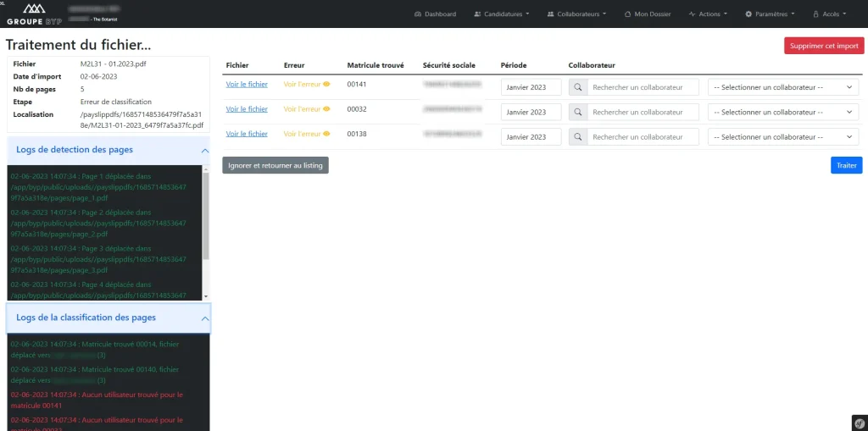
Task: Open the Paramètres menu
Action: pyautogui.click(x=770, y=14)
